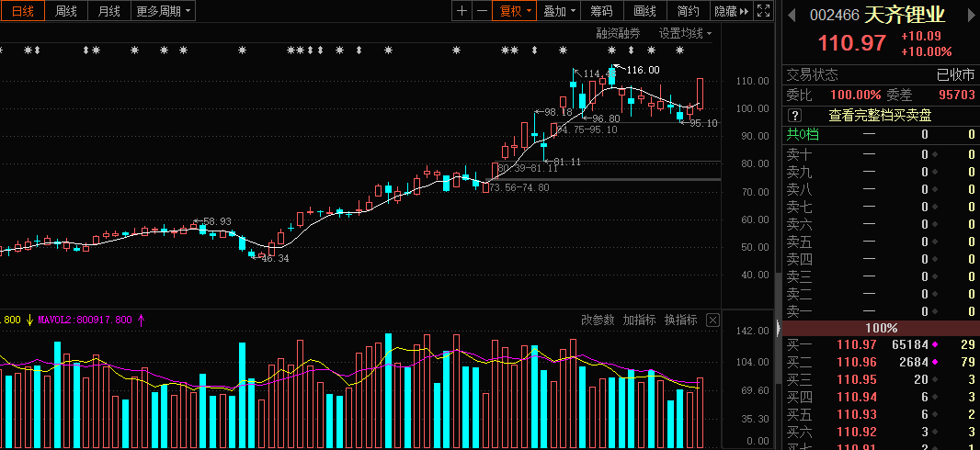Go to previous stock with left arrow
The width and height of the screenshot is (980, 450).
(x=792, y=15)
